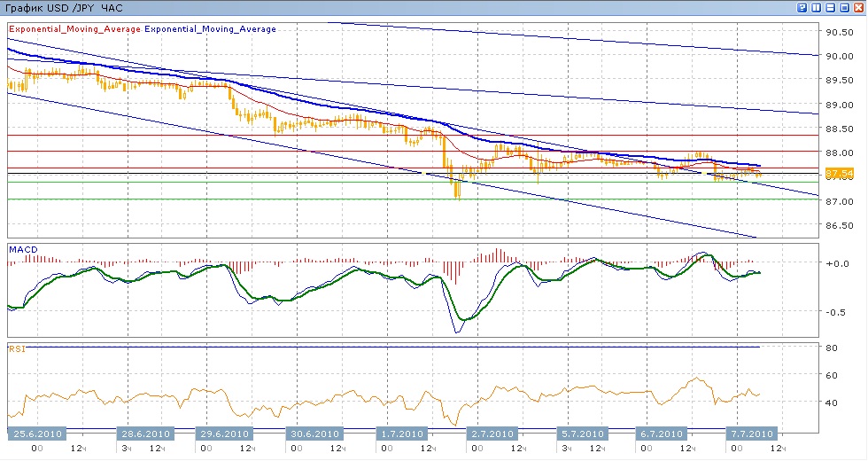
Task: Select the 5.7.2010 date marker
Action: [x=581, y=434]
